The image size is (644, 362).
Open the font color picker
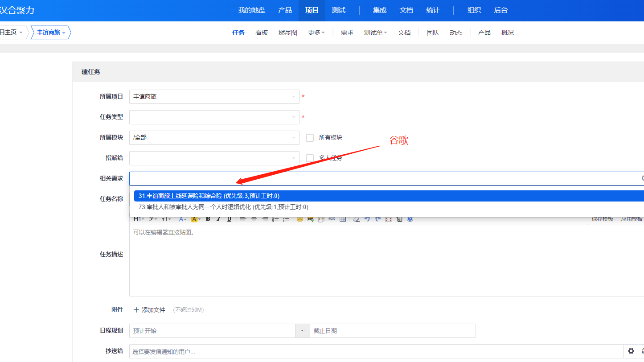point(183,219)
